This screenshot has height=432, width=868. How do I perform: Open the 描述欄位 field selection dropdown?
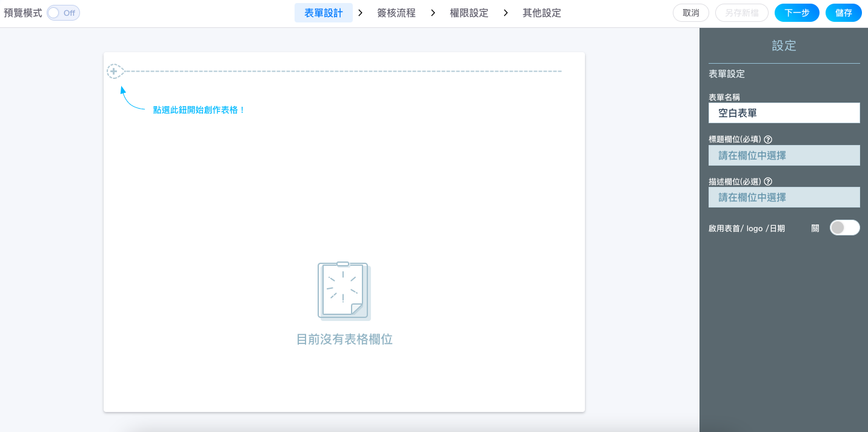point(784,197)
